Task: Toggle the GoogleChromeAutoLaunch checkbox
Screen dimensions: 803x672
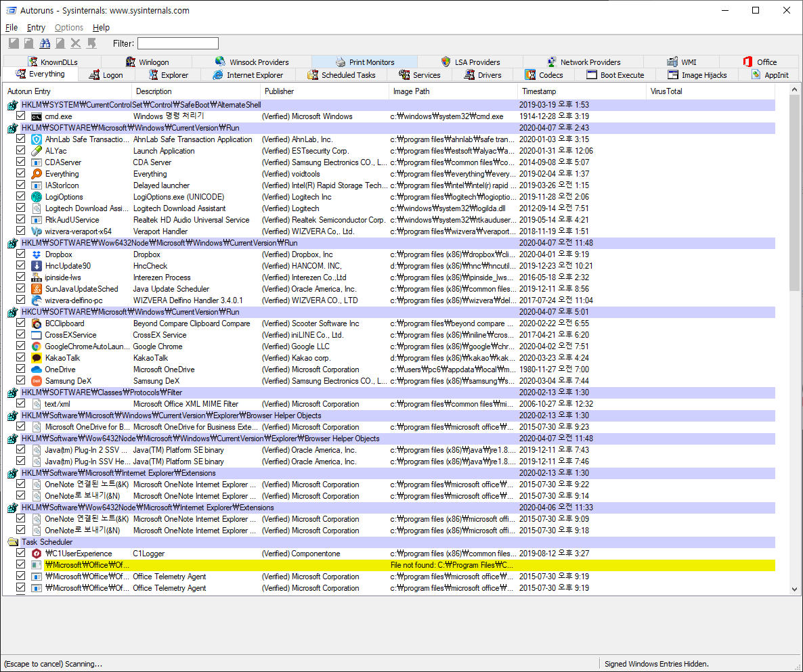Action: click(20, 346)
